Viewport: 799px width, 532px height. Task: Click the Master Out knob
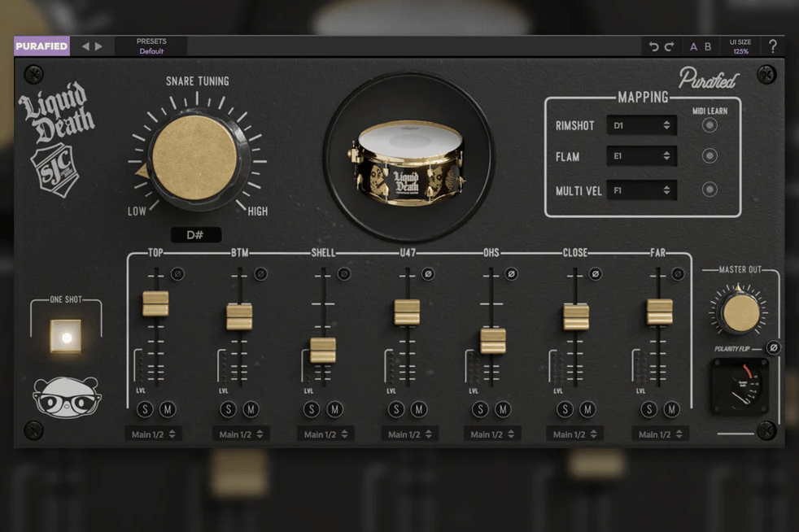click(x=740, y=313)
